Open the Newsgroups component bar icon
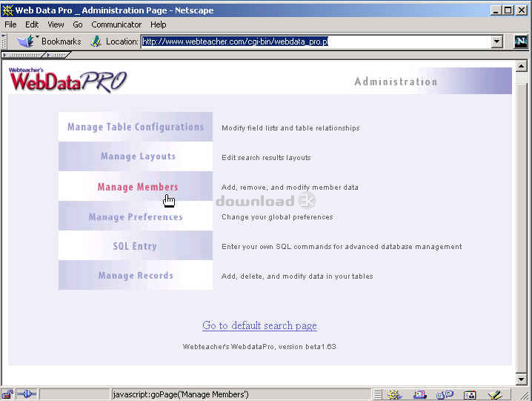This screenshot has height=401, width=532. point(445,394)
